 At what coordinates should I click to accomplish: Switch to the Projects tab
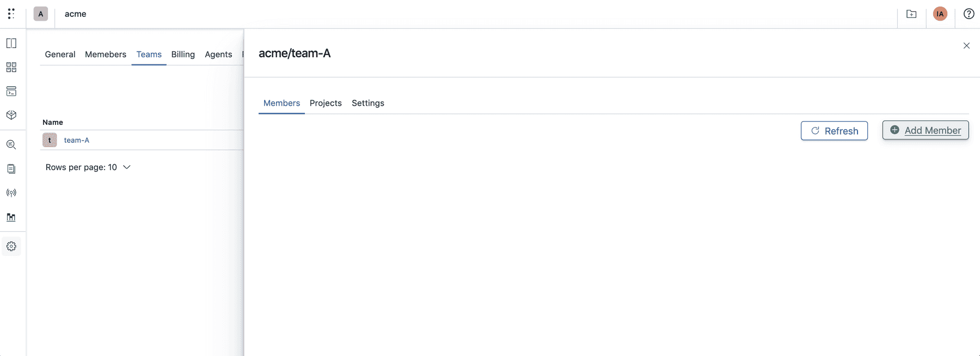[x=326, y=103]
